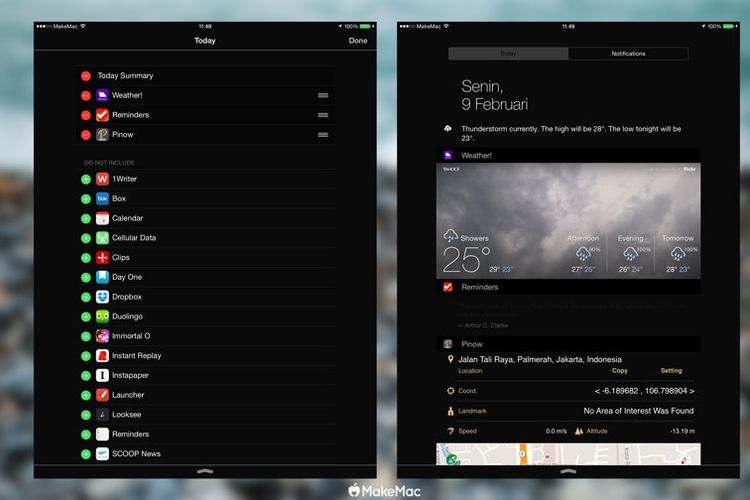Click the Weather! reorder handle
The height and width of the screenshot is (500, 750).
click(x=323, y=95)
